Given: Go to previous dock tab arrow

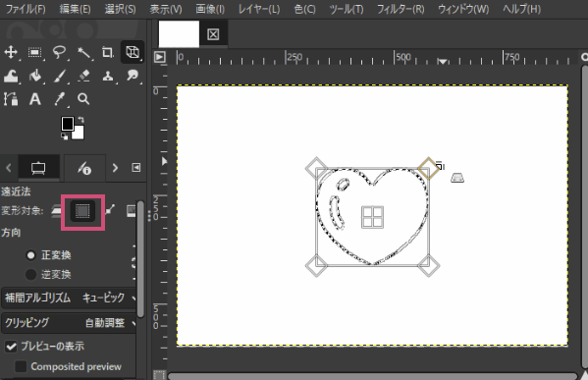Looking at the screenshot, I should click(x=9, y=168).
